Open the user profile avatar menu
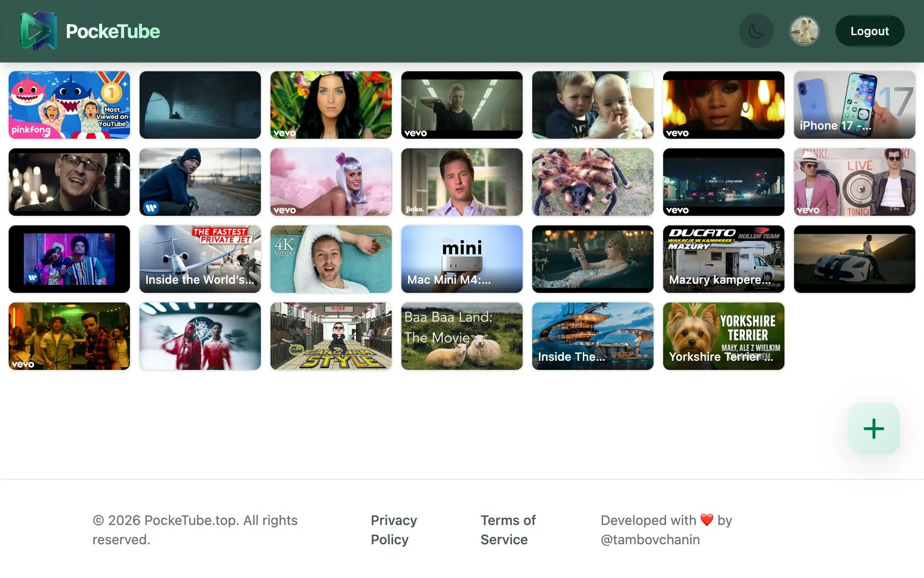The width and height of the screenshot is (924, 578). click(804, 30)
